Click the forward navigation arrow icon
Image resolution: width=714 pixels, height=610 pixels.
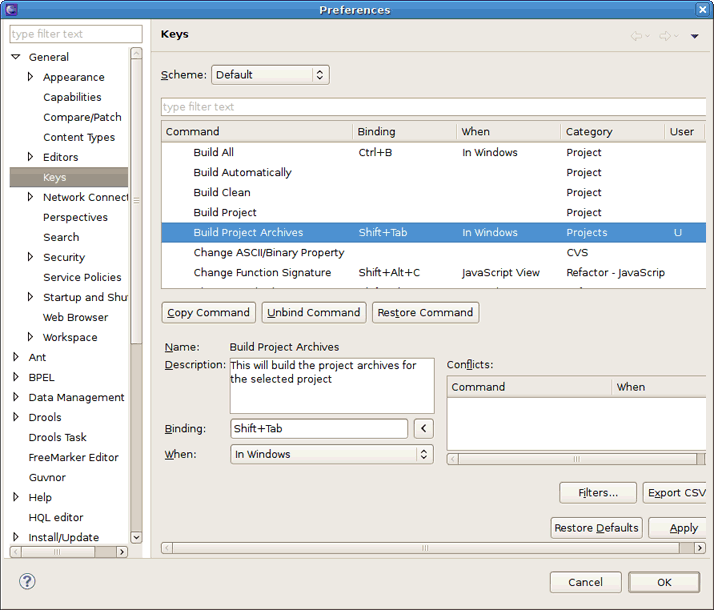click(665, 36)
